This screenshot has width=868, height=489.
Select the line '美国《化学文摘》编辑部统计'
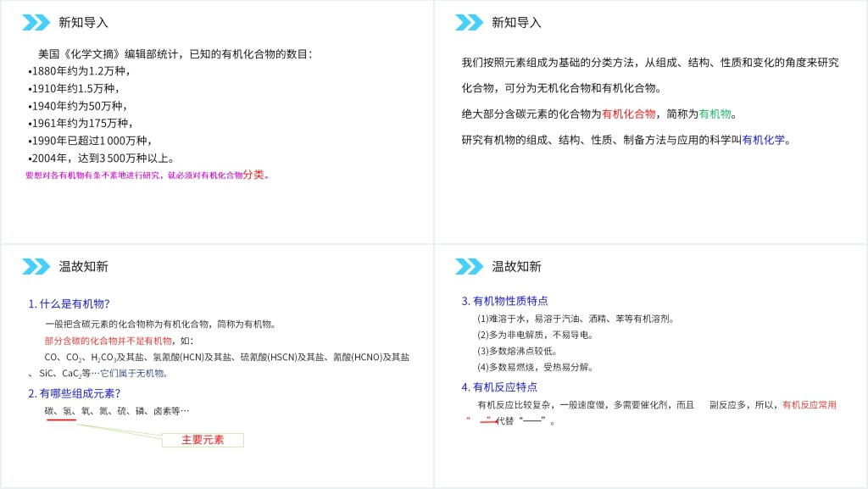(x=108, y=54)
